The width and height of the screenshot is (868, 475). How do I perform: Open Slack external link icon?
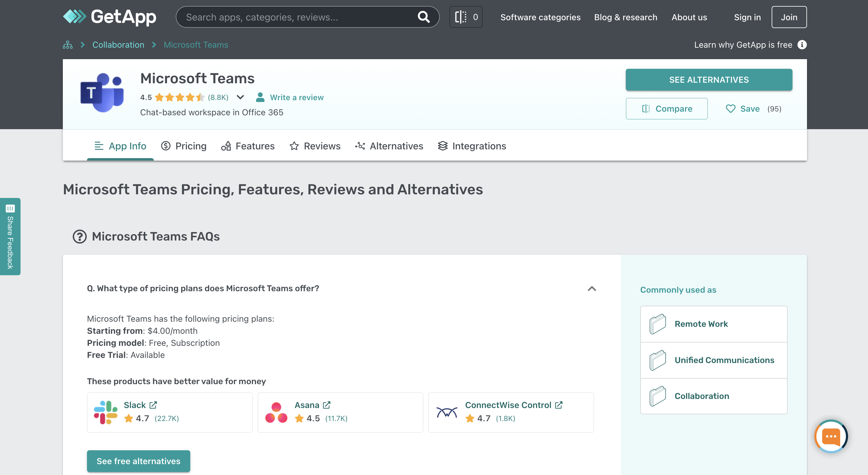coord(153,405)
